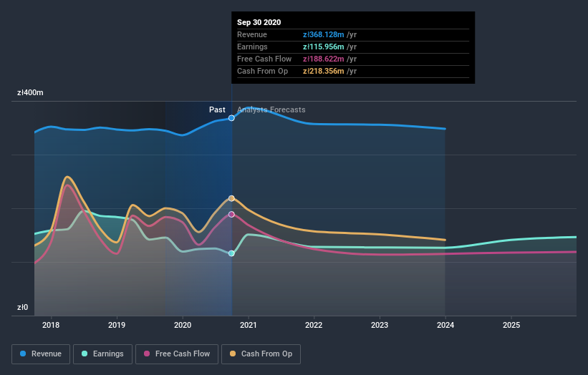
Task: Toggle the Cash From Op legend series
Action: (x=261, y=354)
